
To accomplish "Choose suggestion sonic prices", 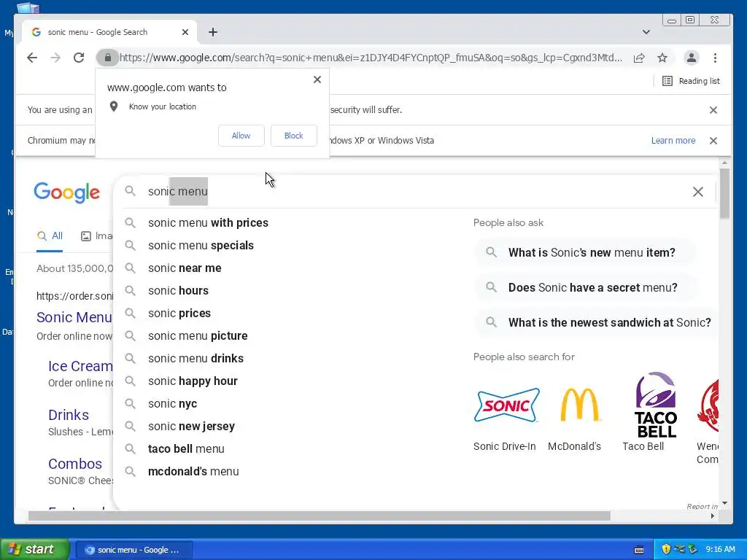I will tap(179, 314).
